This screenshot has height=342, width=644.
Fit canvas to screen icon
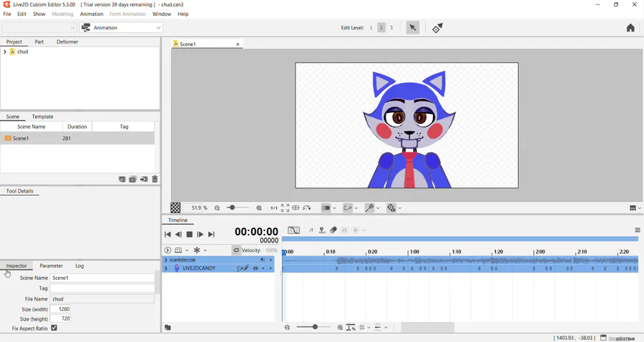click(x=285, y=208)
